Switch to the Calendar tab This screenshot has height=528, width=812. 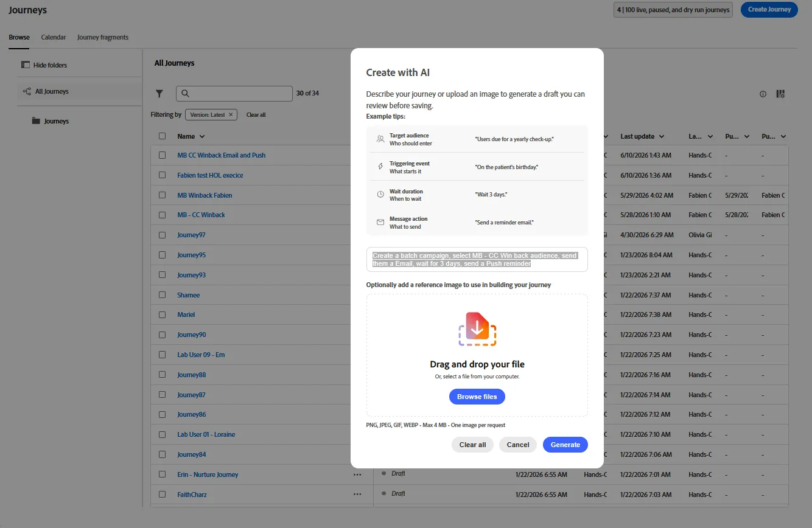pyautogui.click(x=54, y=37)
